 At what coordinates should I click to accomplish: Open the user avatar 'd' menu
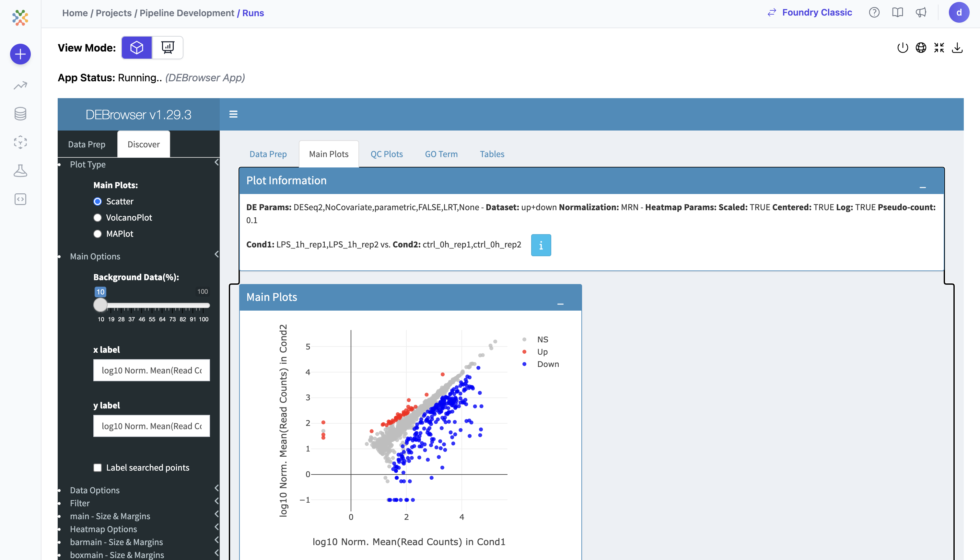959,13
